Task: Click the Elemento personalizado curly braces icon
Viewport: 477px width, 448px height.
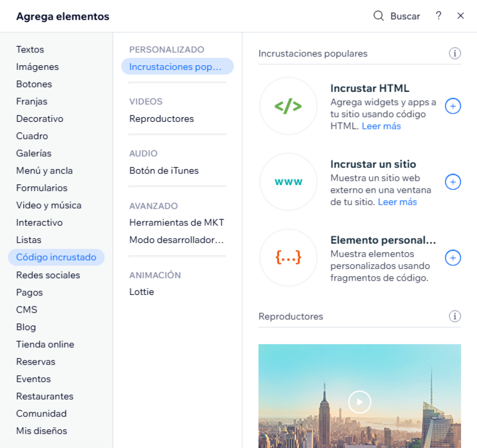Action: 288,257
